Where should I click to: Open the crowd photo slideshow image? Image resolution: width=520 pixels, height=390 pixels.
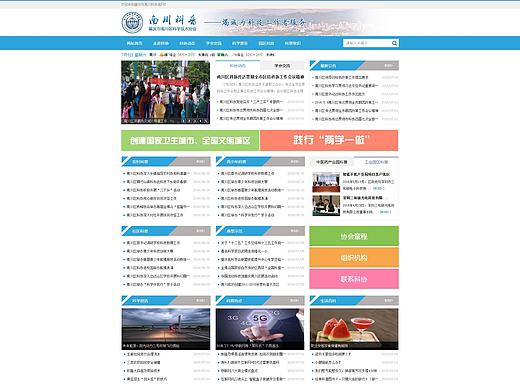coord(166,92)
